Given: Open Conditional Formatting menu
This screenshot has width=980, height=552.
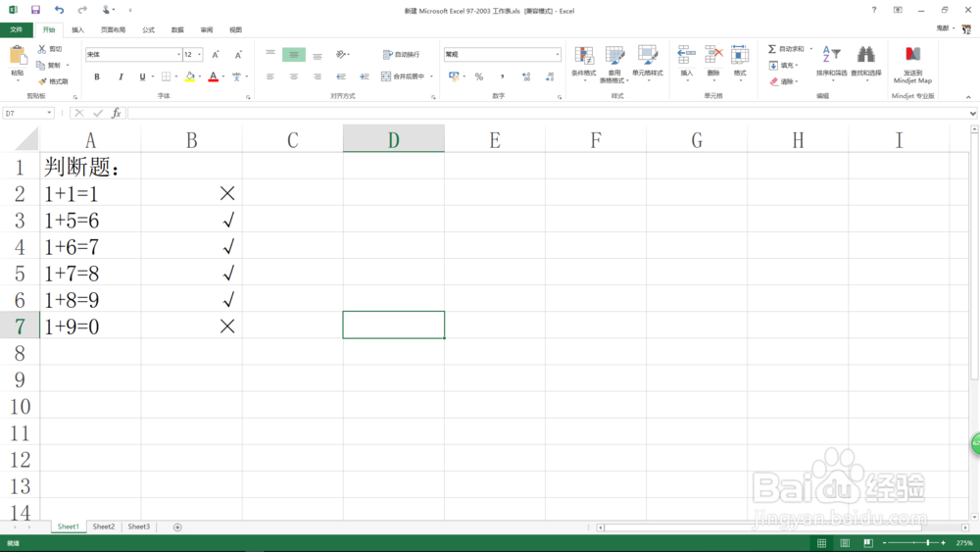Looking at the screenshot, I should [x=584, y=63].
